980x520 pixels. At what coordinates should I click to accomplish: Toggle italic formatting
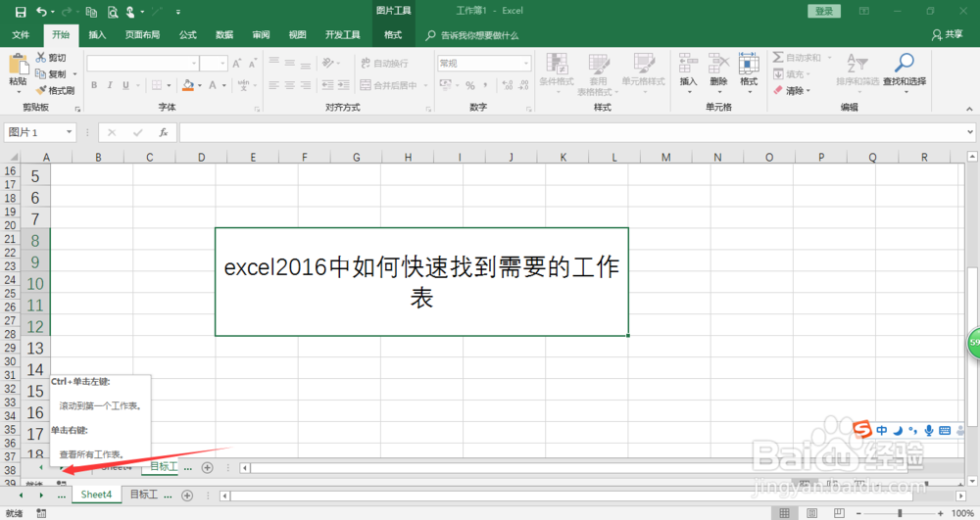110,85
